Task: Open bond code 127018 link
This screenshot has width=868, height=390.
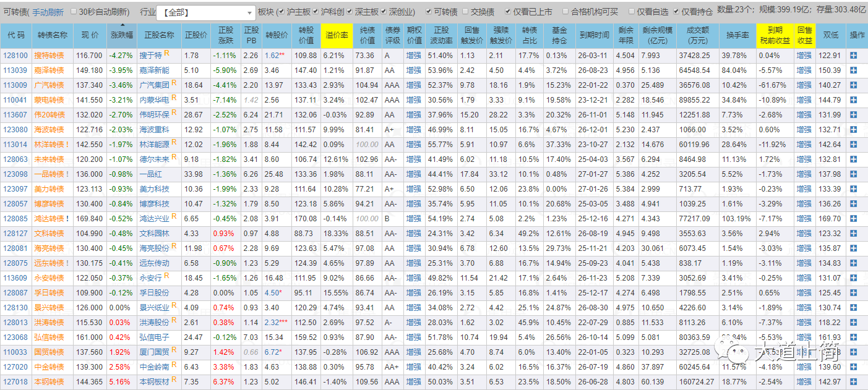Action: pos(15,382)
